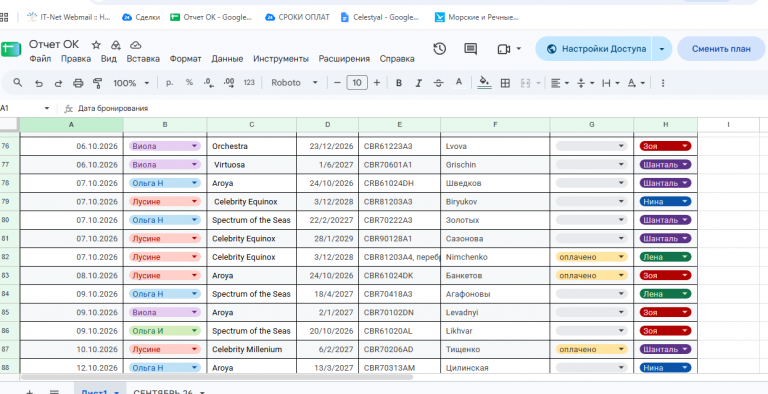Expand the arrow beside Настройки Доступа
The height and width of the screenshot is (394, 768).
[x=662, y=49]
